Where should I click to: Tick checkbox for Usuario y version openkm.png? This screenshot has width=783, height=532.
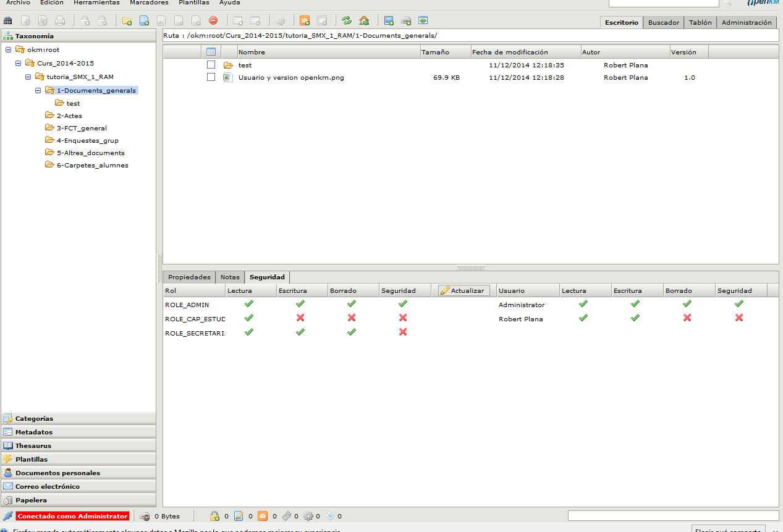211,77
